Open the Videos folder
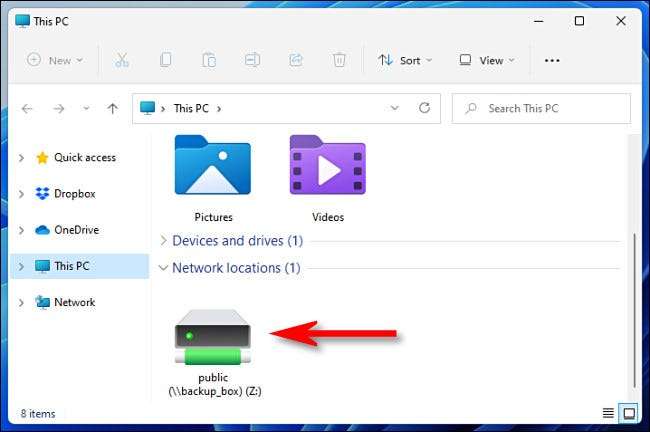This screenshot has height=432, width=650. coord(327,179)
